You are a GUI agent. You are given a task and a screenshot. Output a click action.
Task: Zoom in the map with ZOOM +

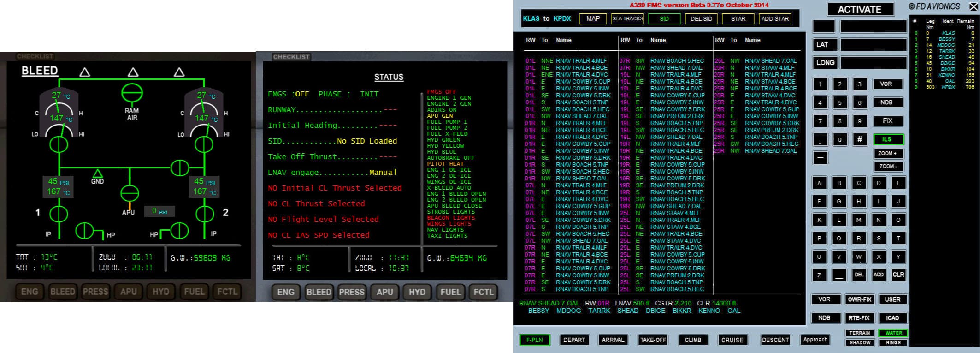click(888, 153)
